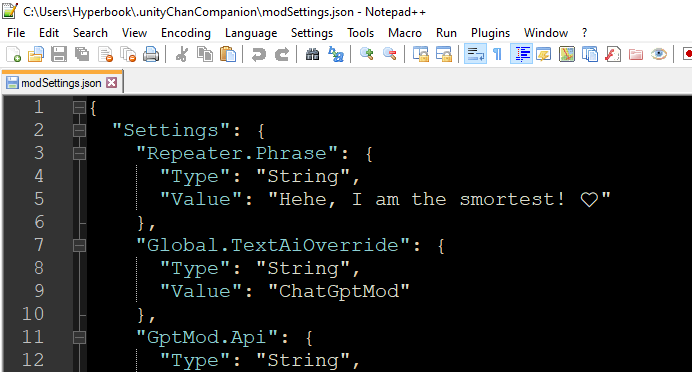
Task: Open the Run menu
Action: coord(446,33)
